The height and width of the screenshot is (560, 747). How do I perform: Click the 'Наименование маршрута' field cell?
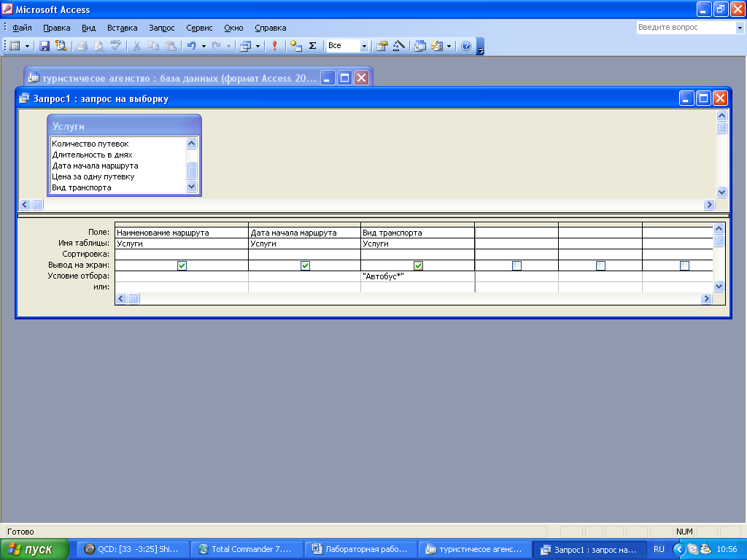coord(182,233)
